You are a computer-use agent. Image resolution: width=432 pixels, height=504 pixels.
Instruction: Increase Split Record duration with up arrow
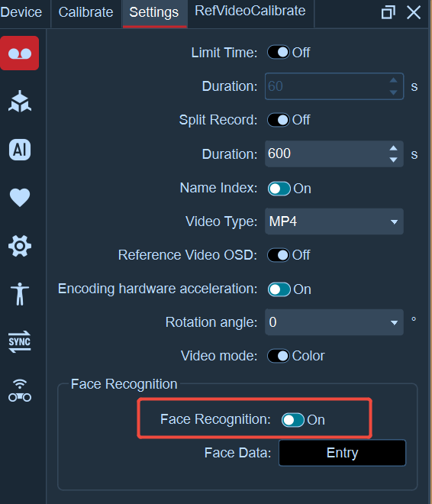394,148
